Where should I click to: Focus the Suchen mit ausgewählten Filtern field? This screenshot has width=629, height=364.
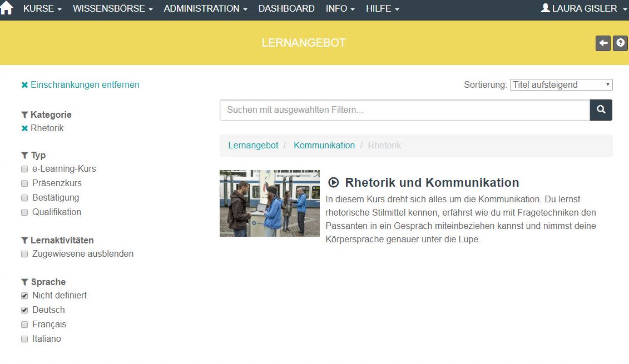click(405, 110)
